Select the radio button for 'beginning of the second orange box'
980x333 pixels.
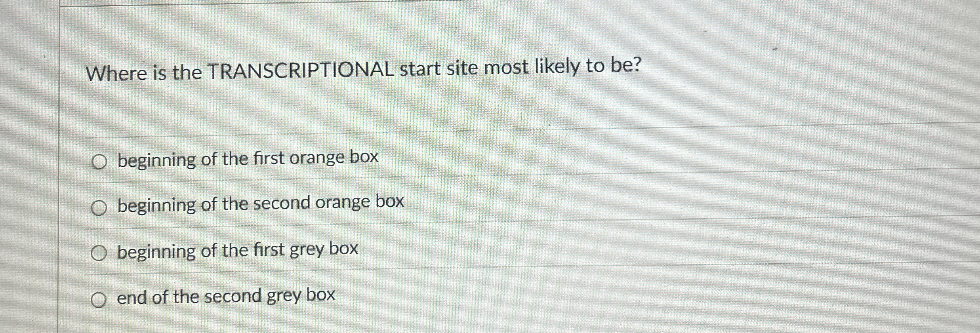pos(99,206)
